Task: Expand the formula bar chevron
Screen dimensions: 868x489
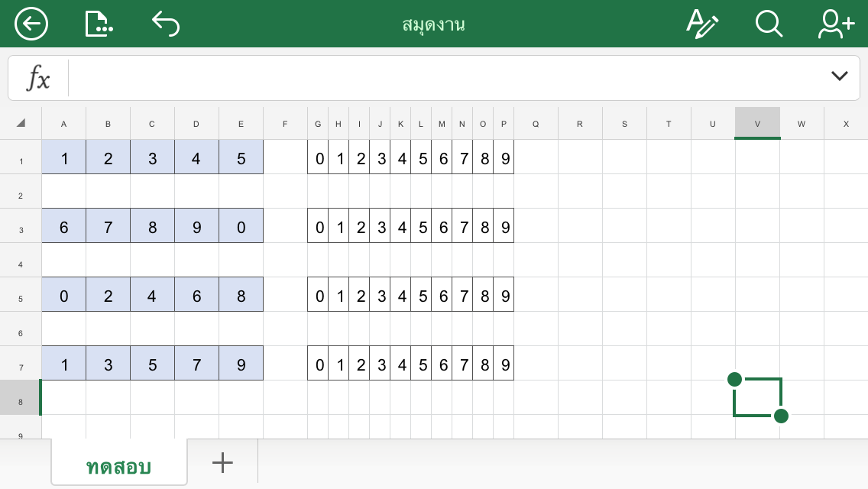Action: [839, 76]
